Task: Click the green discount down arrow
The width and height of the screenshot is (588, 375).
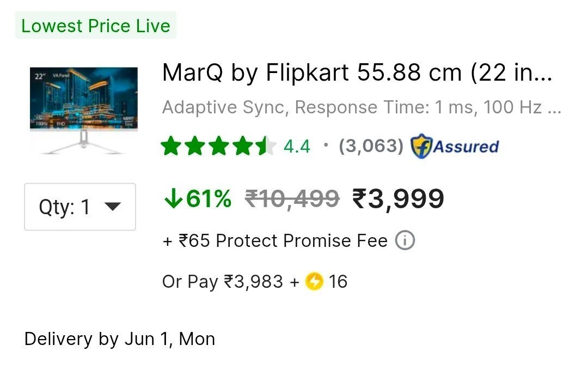Action: [x=173, y=198]
